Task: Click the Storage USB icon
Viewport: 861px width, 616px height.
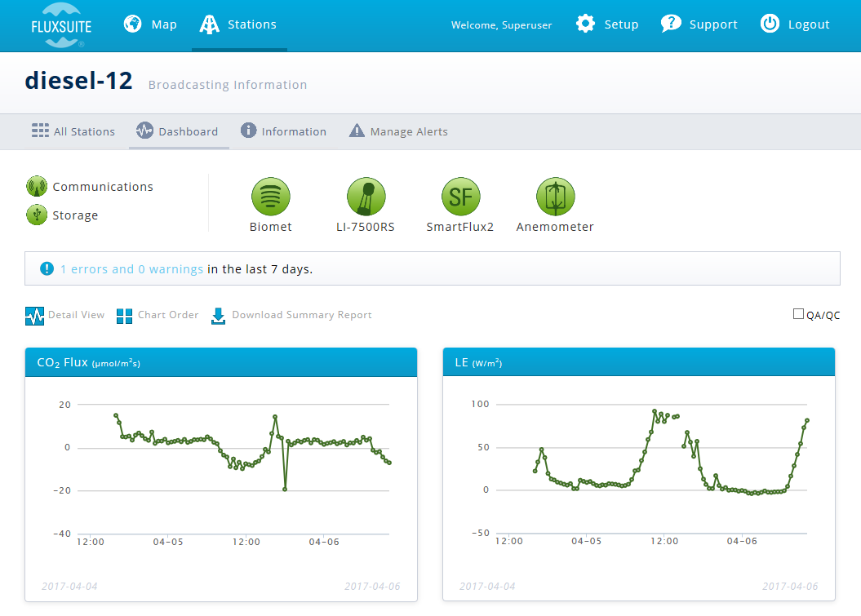Action: (36, 215)
